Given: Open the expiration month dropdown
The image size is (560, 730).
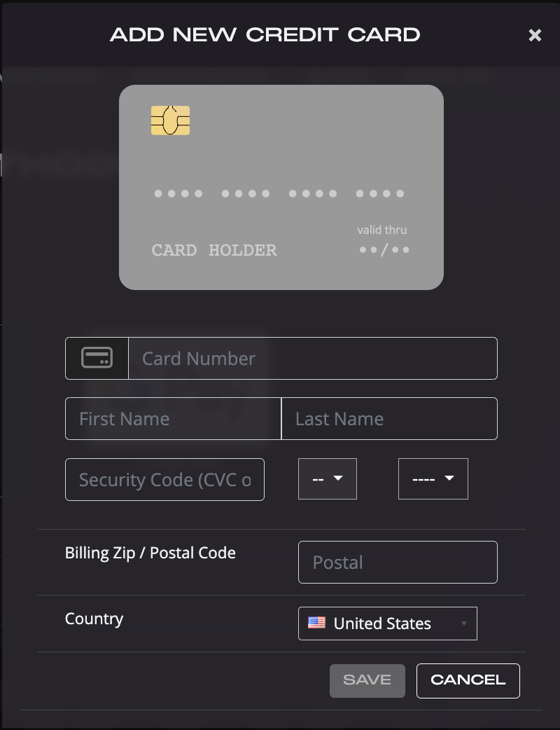Looking at the screenshot, I should pos(328,478).
